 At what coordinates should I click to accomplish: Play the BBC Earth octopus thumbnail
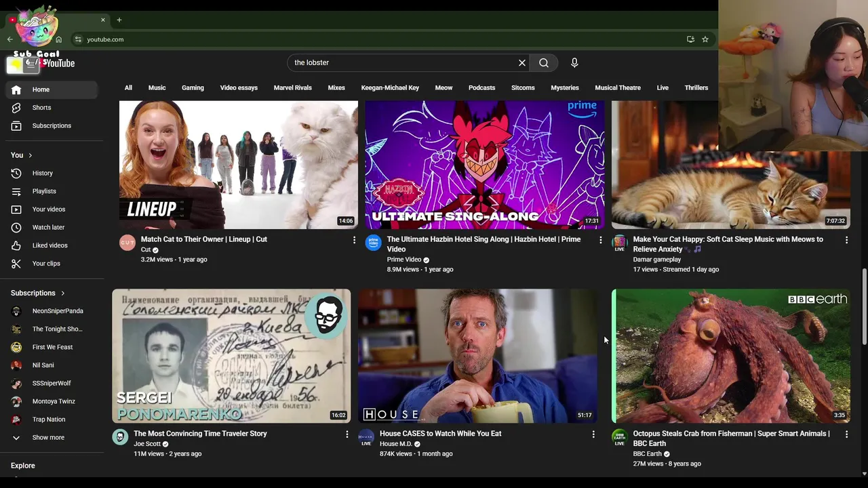(730, 356)
